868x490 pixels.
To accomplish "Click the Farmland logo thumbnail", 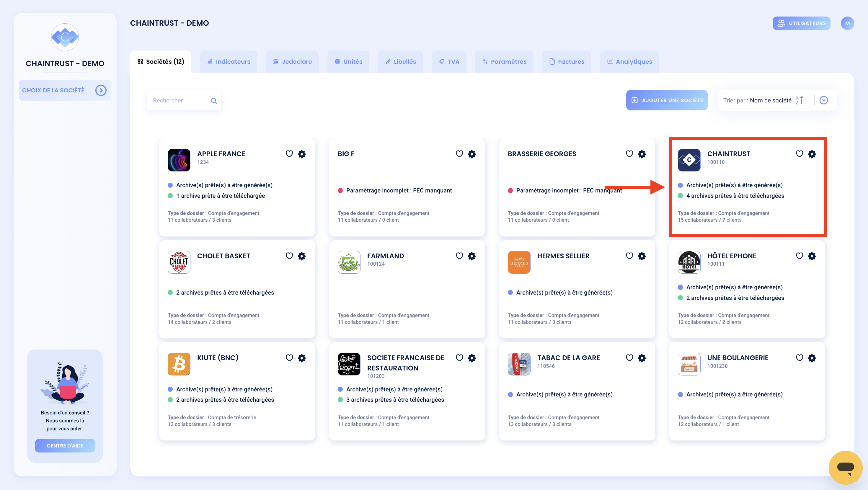I will click(x=349, y=262).
